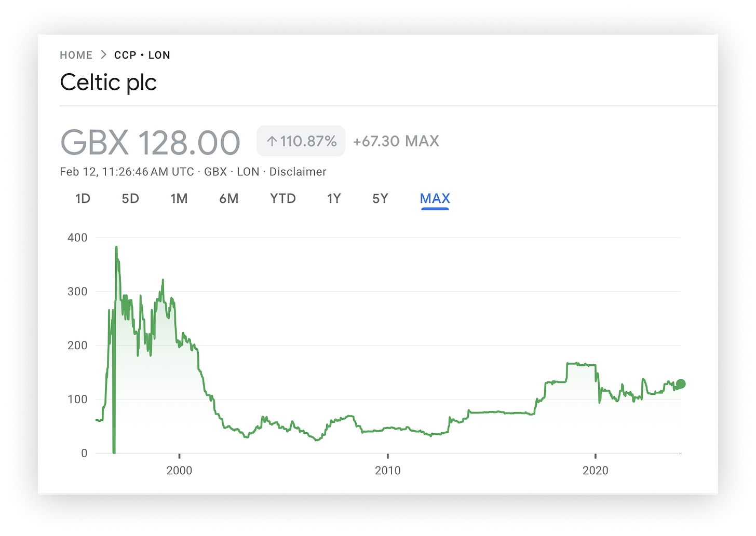Click the 2010 x-axis tick label
The width and height of the screenshot is (756, 536).
pyautogui.click(x=388, y=471)
